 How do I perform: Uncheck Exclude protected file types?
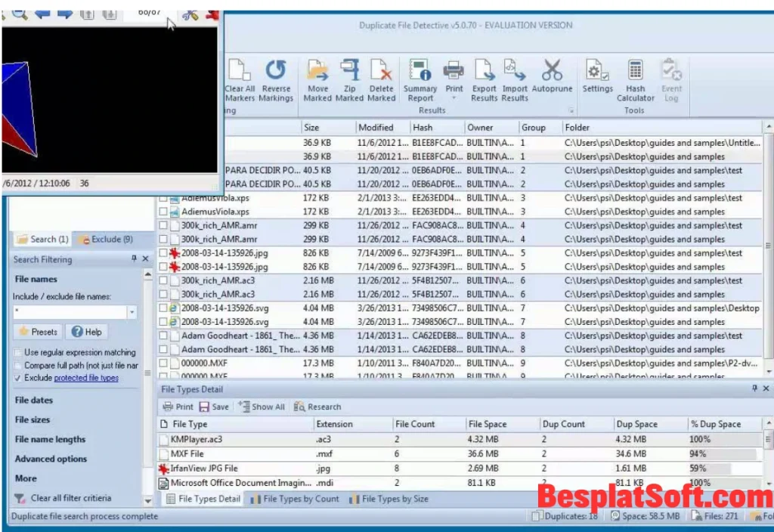click(19, 377)
